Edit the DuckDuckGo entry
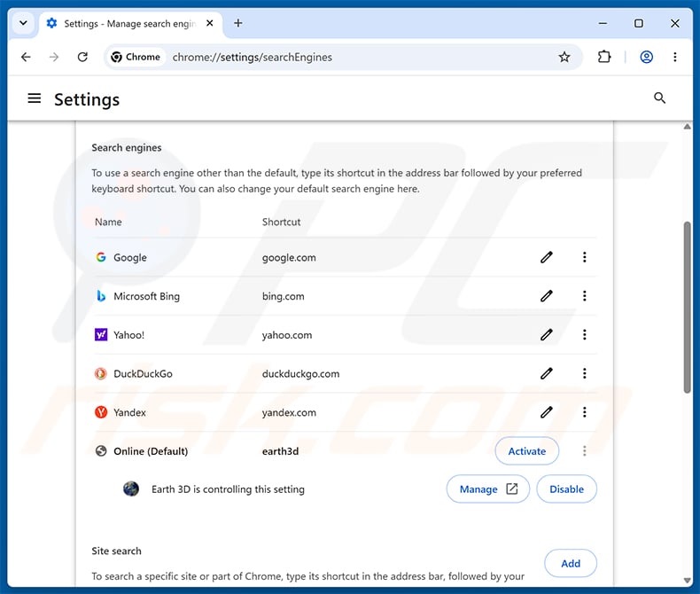The height and width of the screenshot is (594, 700). click(547, 373)
